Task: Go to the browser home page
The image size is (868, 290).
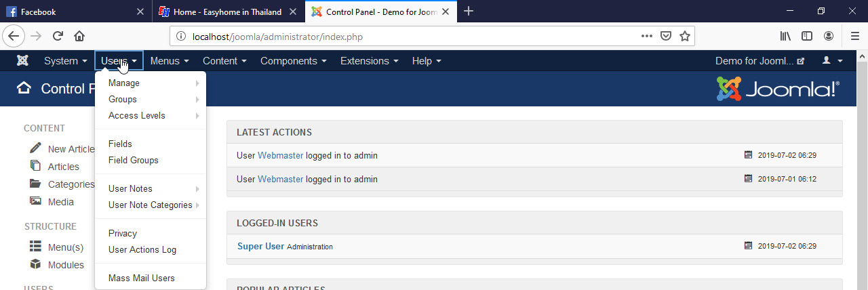Action: pos(79,36)
